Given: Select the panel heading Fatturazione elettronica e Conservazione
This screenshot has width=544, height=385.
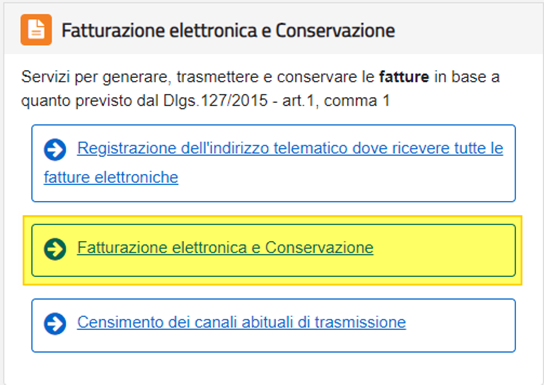Looking at the screenshot, I should tap(228, 31).
